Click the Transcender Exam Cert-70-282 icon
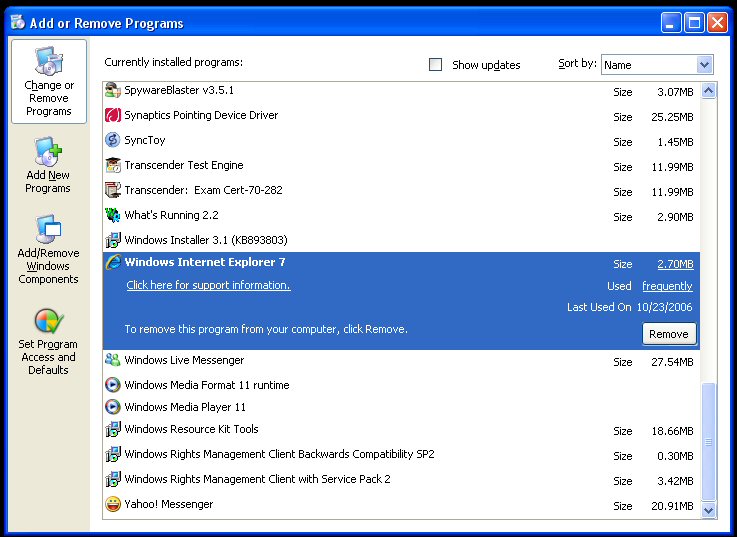The width and height of the screenshot is (737, 537). (113, 190)
